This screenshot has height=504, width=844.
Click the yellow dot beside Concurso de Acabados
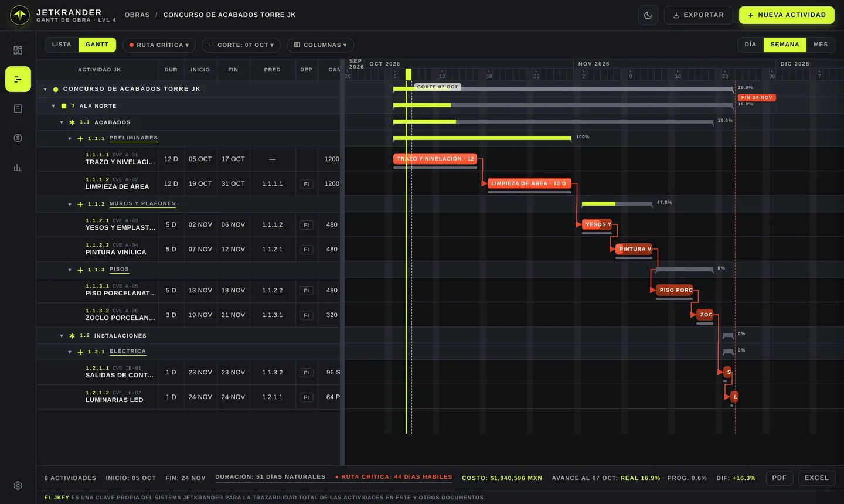[56, 90]
